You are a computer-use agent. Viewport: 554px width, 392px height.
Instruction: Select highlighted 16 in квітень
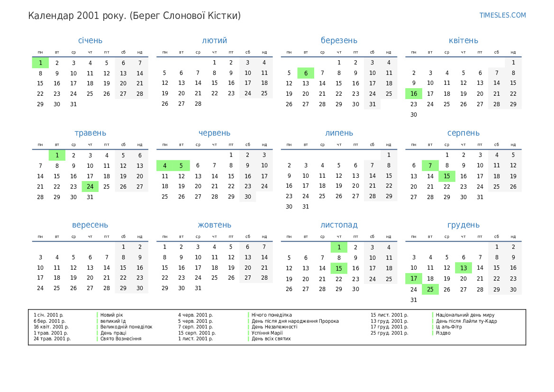[x=413, y=94]
